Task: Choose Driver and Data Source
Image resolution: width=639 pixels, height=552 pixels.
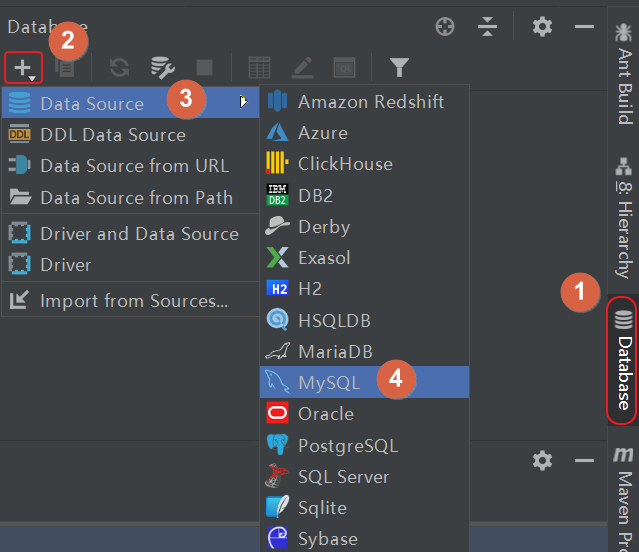Action: tap(131, 234)
